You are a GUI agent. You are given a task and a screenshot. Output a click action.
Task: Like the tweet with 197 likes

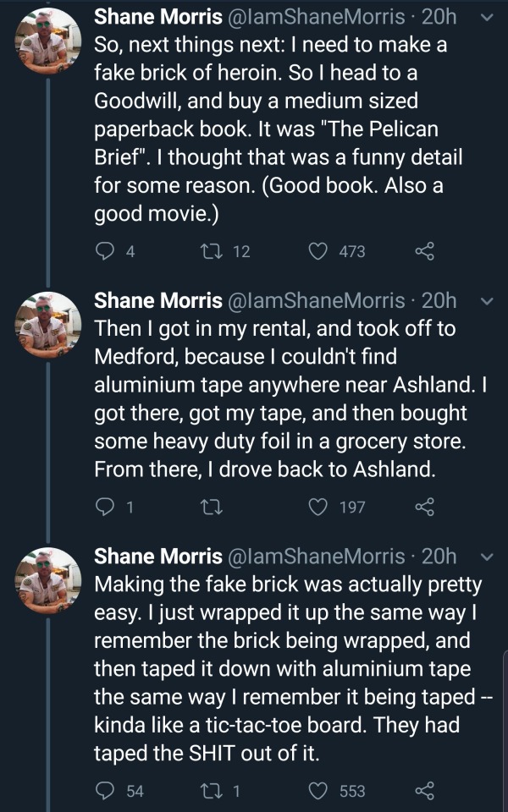pos(319,507)
